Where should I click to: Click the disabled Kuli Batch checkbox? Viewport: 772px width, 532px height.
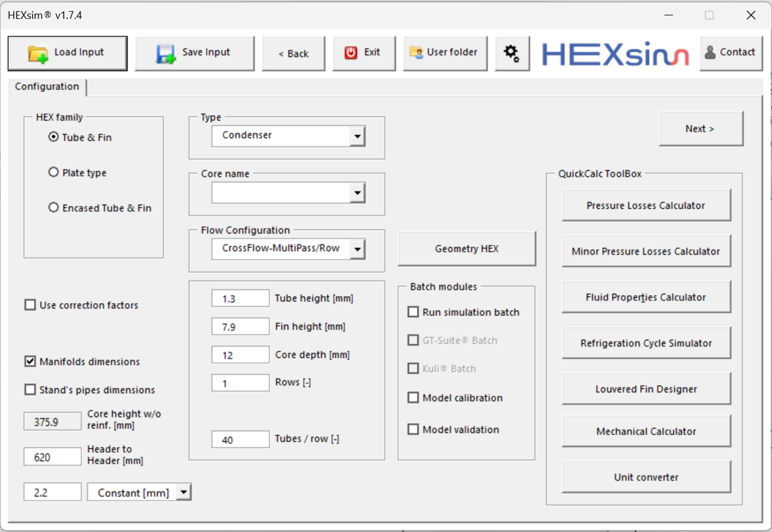click(x=413, y=369)
